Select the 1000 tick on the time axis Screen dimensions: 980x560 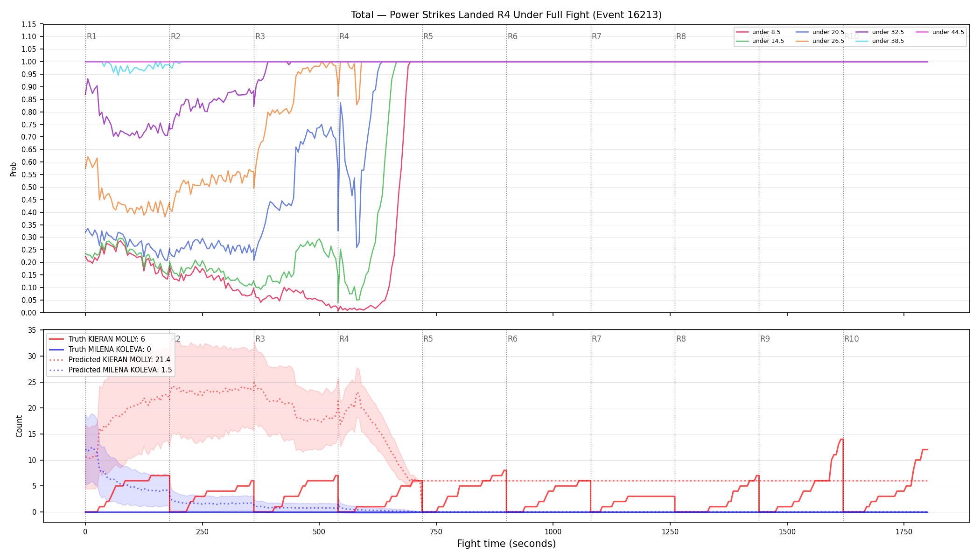pyautogui.click(x=553, y=532)
